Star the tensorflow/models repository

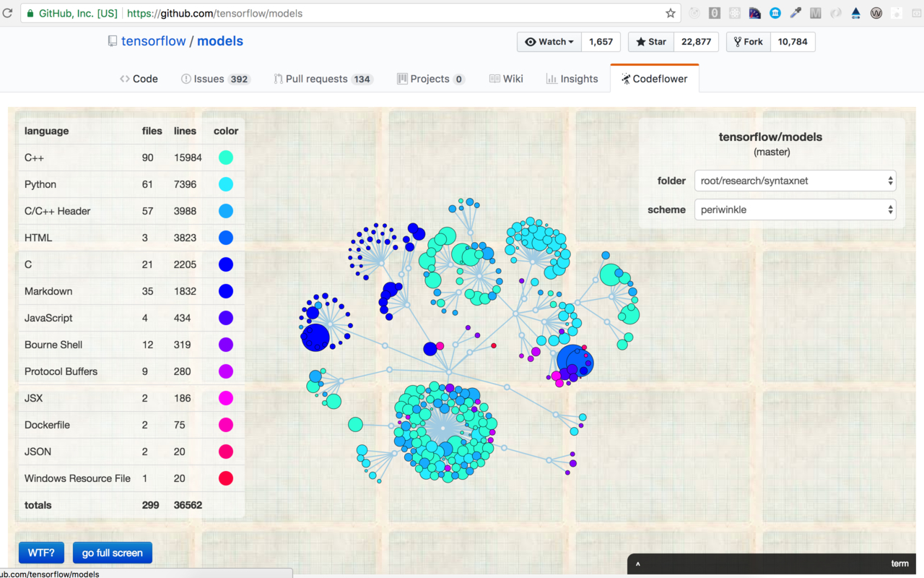(x=651, y=42)
